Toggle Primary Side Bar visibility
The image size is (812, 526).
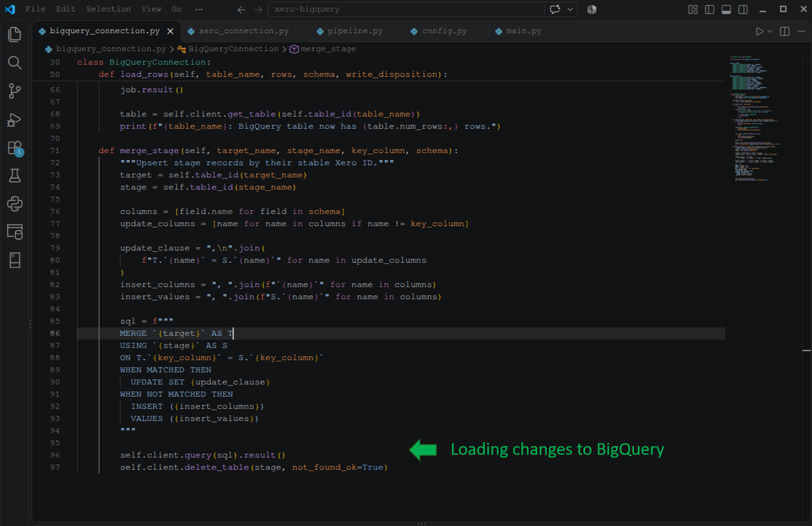(709, 9)
